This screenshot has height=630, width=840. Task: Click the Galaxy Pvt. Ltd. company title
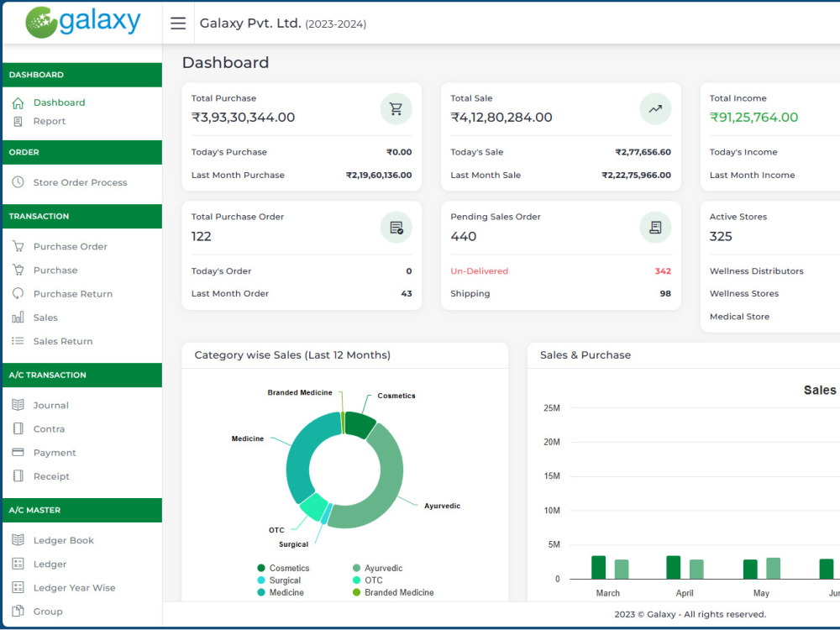click(283, 24)
